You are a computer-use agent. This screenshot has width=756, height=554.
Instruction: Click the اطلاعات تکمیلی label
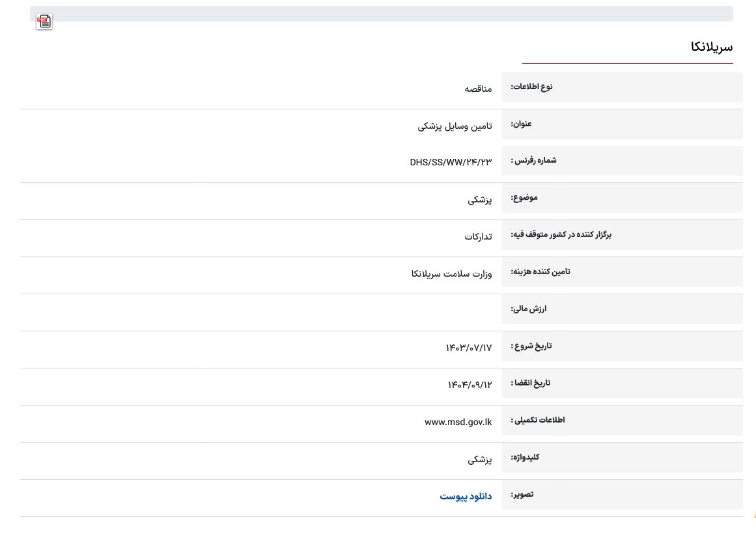(538, 420)
